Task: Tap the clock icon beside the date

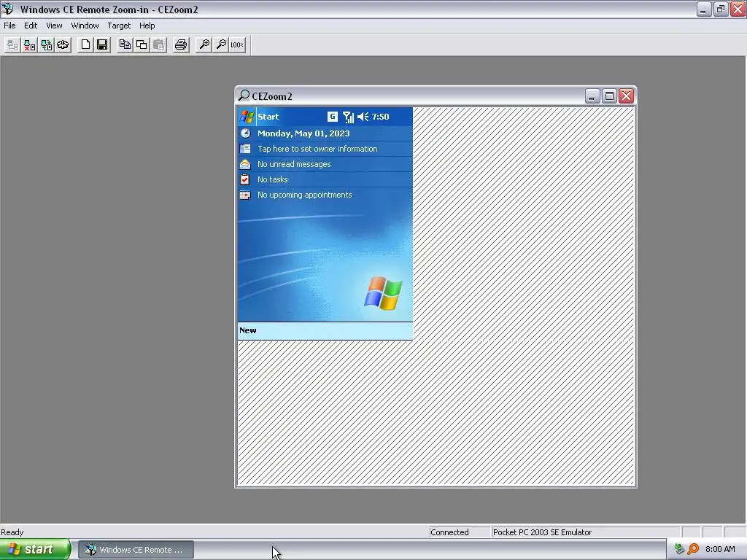Action: click(245, 133)
